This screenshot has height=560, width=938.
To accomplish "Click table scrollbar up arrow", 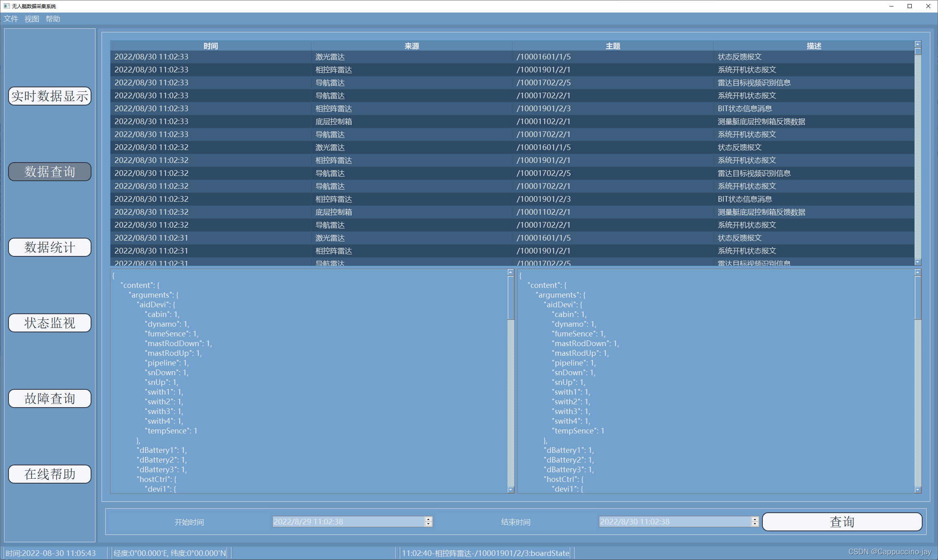I will tap(918, 44).
